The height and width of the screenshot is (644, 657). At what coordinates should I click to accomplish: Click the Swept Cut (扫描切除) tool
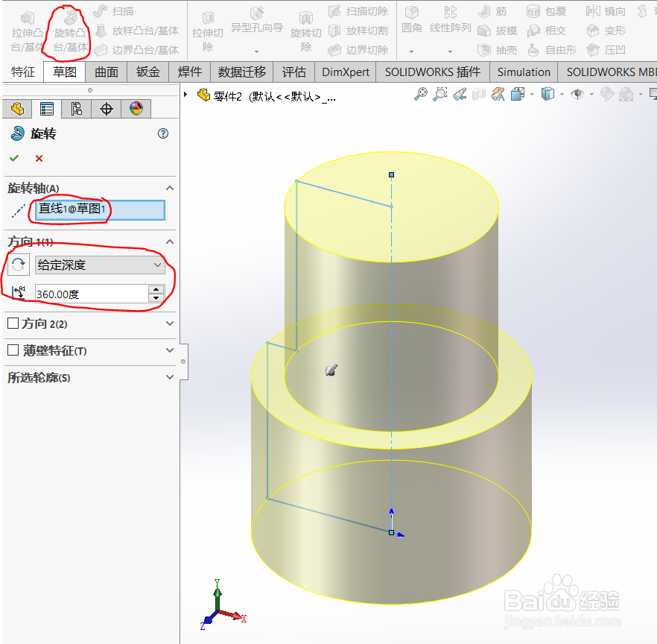coord(358,11)
